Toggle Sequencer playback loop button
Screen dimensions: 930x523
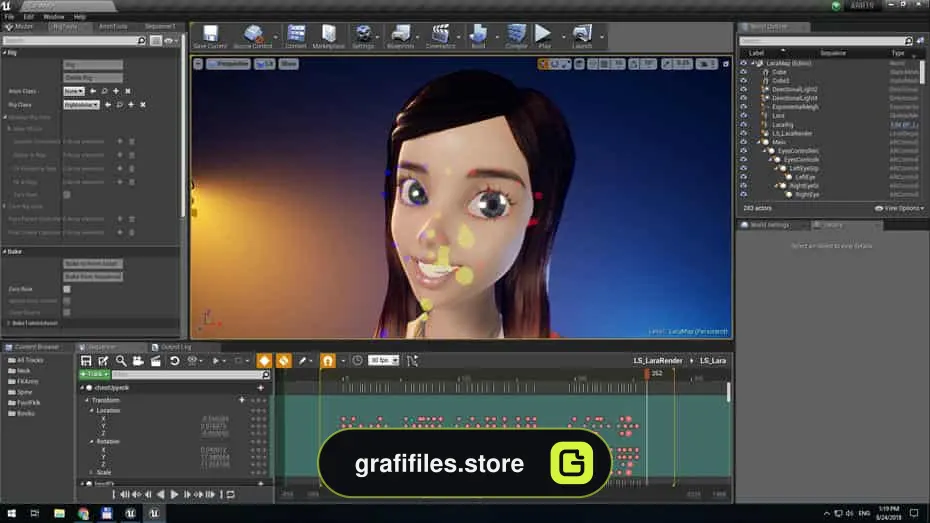tap(231, 494)
